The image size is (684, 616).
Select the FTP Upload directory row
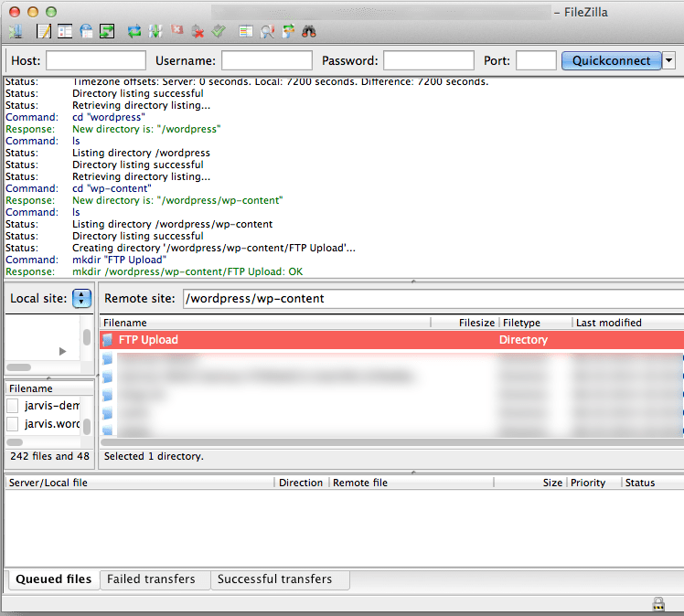pos(391,340)
